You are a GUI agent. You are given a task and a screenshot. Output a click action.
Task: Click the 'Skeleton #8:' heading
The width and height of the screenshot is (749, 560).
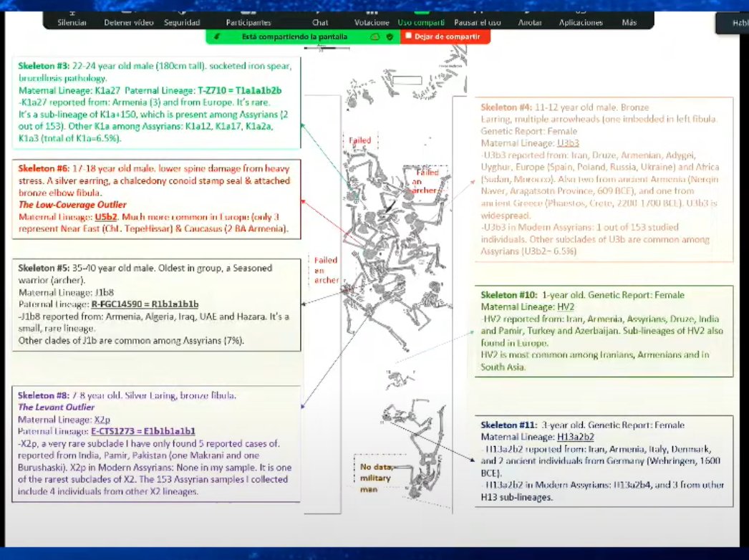[44, 395]
